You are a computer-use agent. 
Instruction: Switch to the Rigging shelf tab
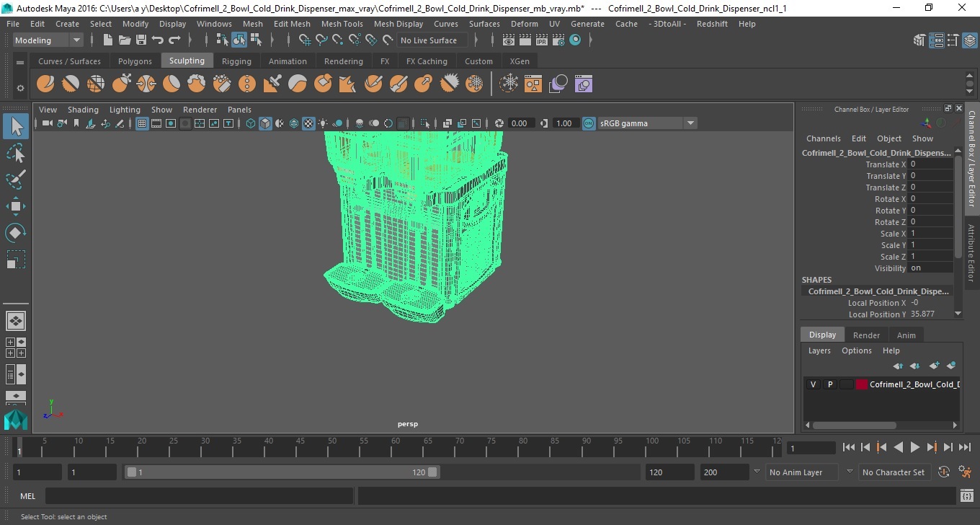[x=236, y=61]
